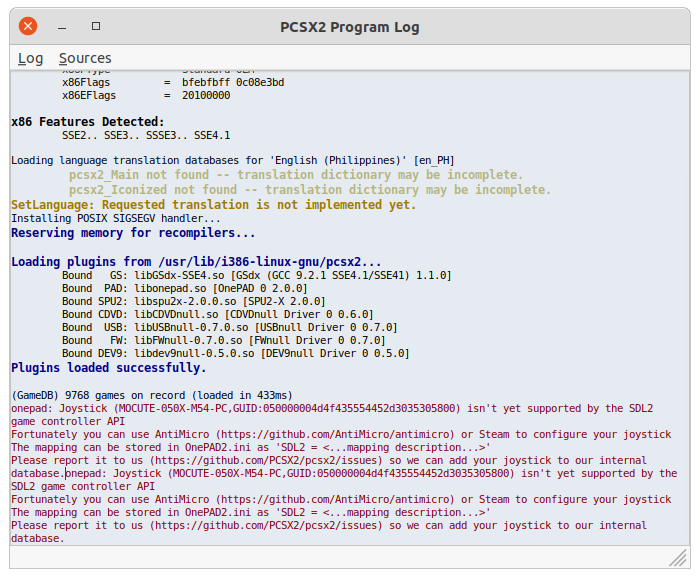Maximize the Program Log window

(96, 26)
